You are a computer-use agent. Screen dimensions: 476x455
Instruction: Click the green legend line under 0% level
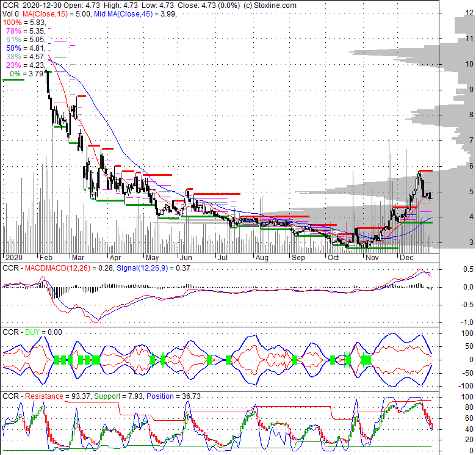[x=13, y=79]
